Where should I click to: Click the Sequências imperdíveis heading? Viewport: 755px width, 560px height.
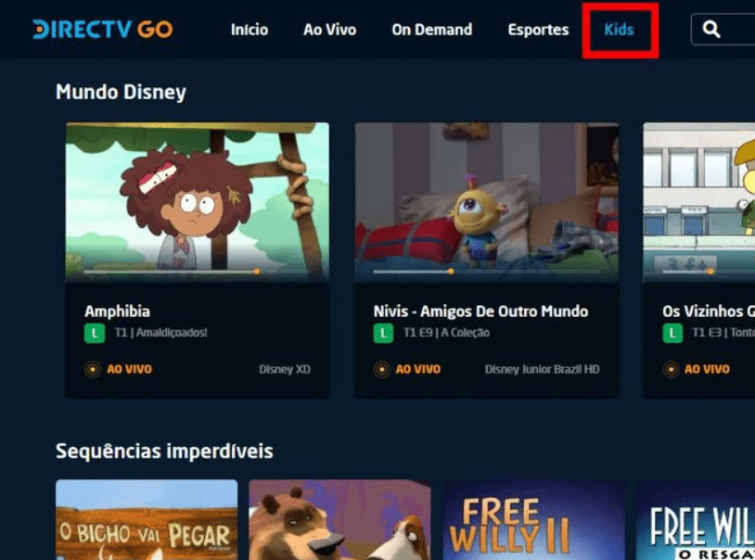click(x=165, y=452)
